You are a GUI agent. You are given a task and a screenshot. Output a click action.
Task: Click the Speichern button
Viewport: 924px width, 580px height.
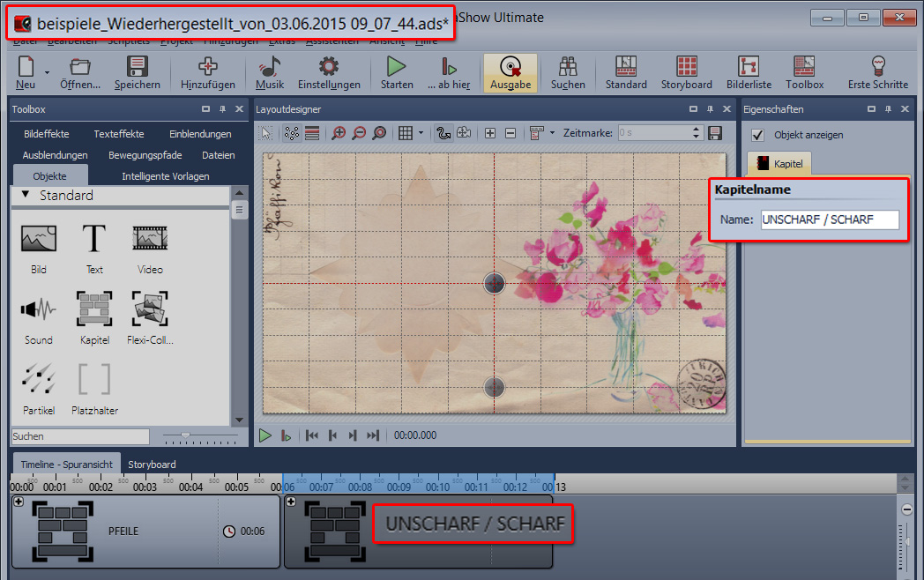pyautogui.click(x=137, y=72)
